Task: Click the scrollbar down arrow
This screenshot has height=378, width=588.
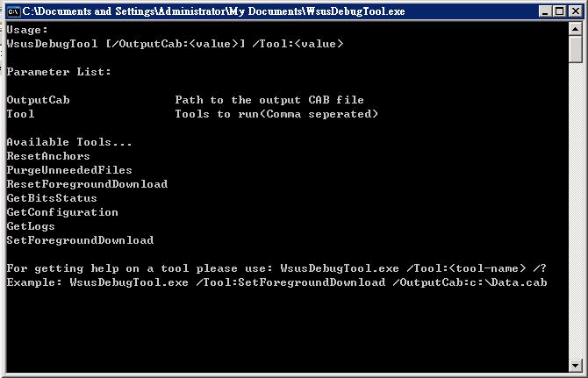Action: [x=575, y=365]
